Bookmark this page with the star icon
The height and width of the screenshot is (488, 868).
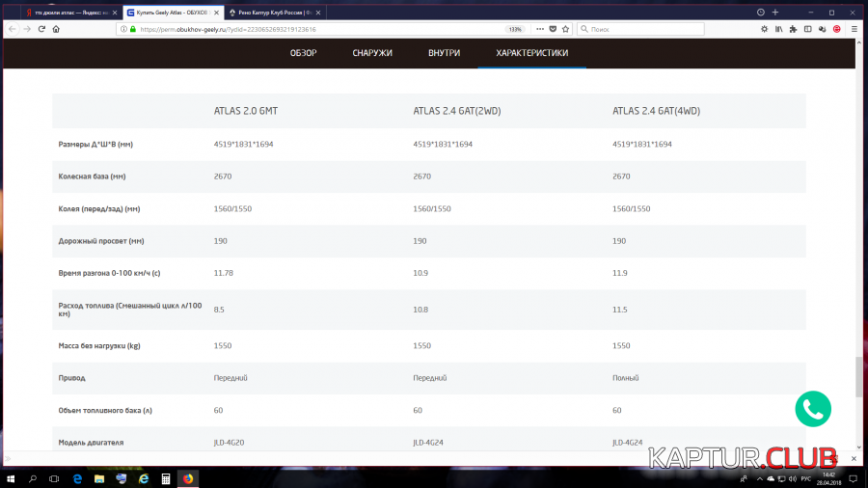tap(566, 29)
